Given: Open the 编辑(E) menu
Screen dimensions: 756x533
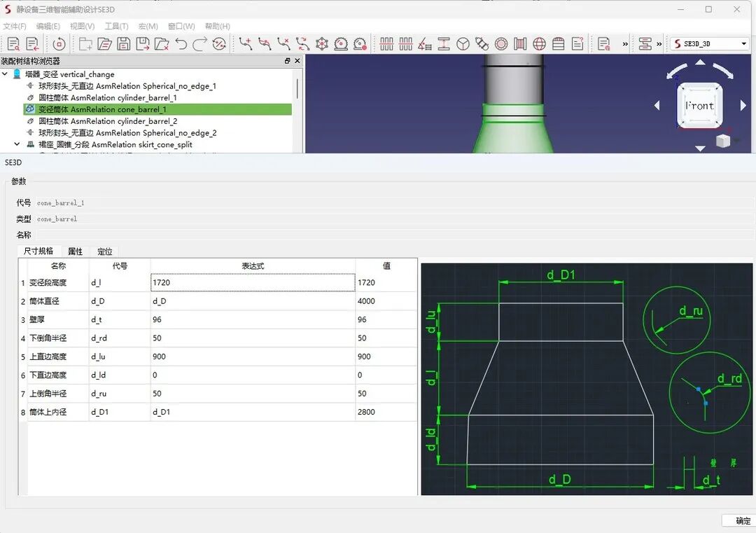Looking at the screenshot, I should coord(48,26).
